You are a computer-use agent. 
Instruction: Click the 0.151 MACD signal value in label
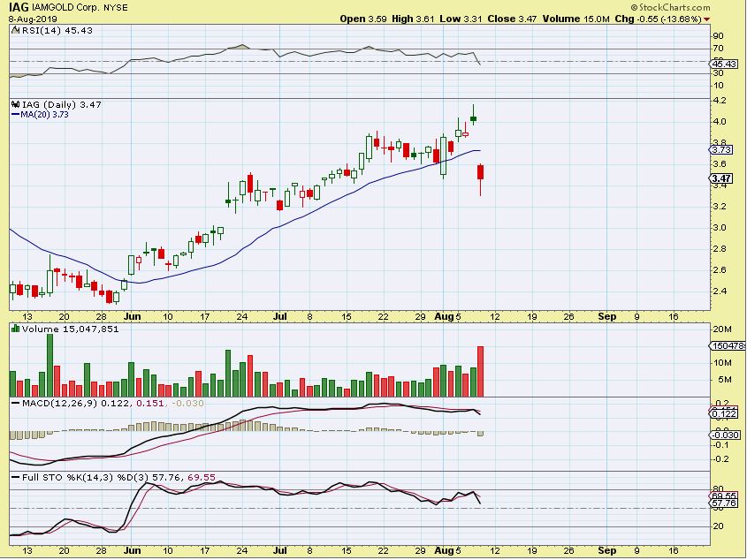150,404
